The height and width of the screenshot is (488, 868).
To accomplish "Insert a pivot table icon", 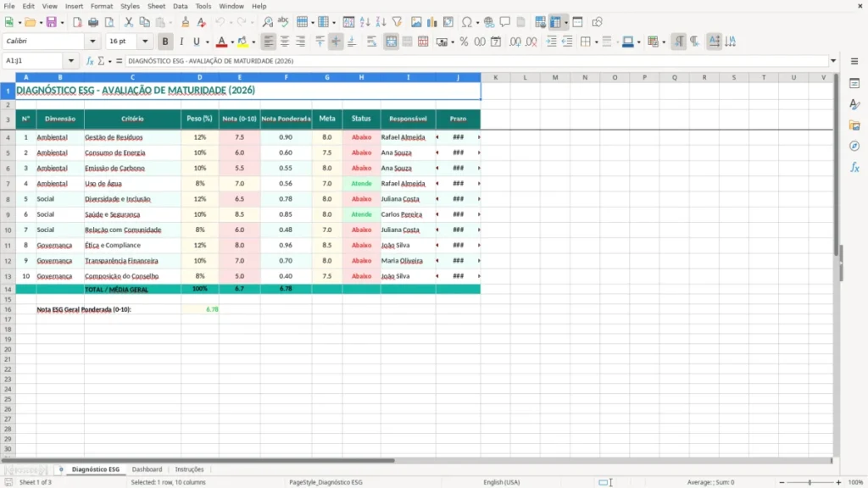I will 448,22.
